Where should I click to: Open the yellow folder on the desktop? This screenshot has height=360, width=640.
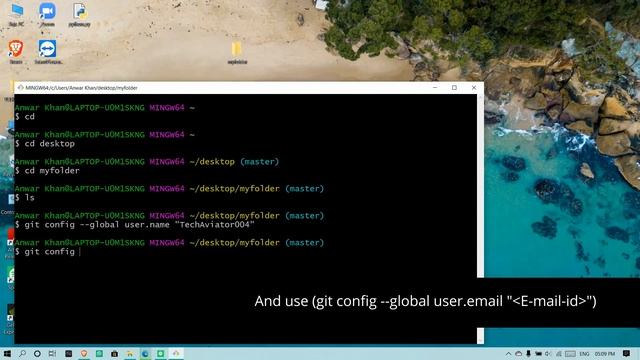[x=237, y=52]
